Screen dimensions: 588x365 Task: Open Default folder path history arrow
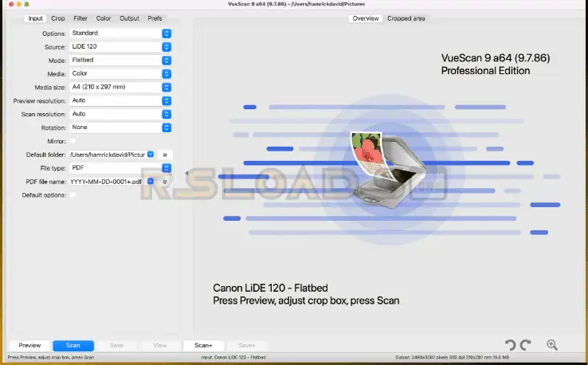click(x=150, y=155)
